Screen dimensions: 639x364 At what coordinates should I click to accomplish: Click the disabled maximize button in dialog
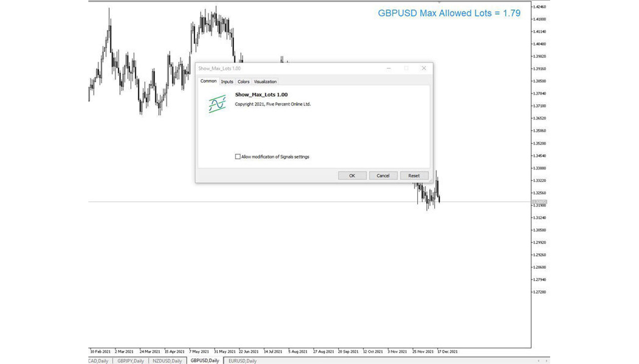pos(406,68)
